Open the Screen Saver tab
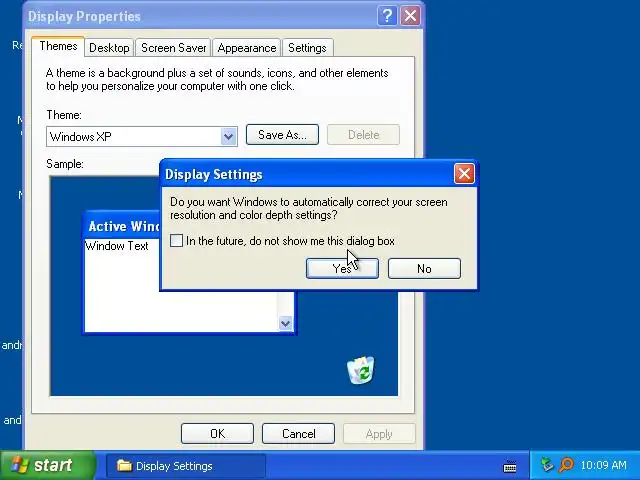640x480 pixels. tap(173, 48)
